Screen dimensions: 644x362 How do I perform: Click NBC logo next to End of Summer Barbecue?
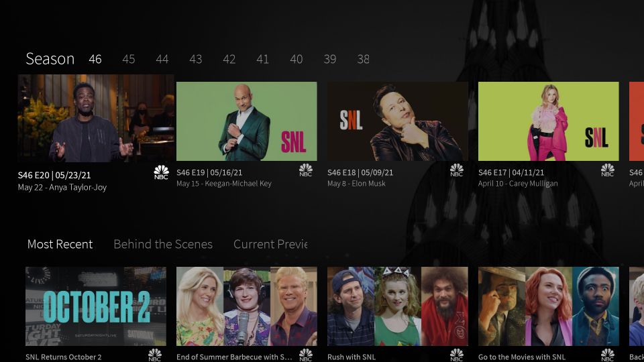click(306, 355)
